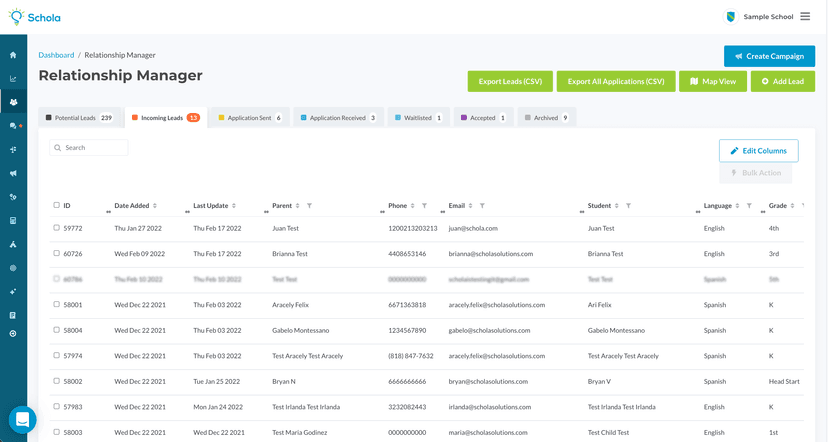Click the Sample School account name
The width and height of the screenshot is (828, 442).
(x=768, y=17)
